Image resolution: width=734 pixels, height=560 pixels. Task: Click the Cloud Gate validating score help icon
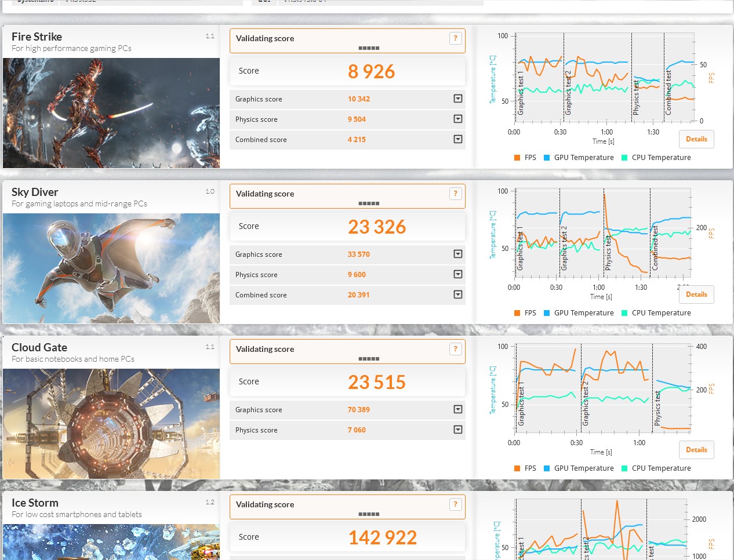[455, 349]
